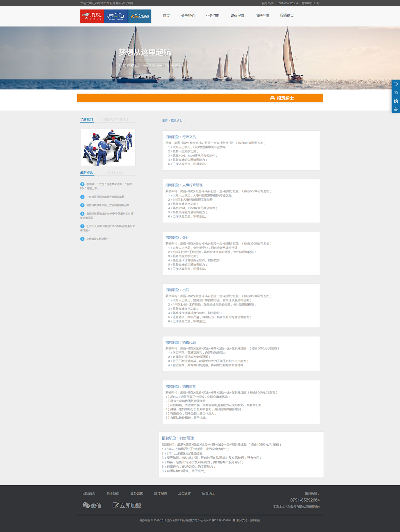Viewport: 400px width, 532px height.
Task: Open the news item 车牌被盗如何处理
Action: [97, 239]
